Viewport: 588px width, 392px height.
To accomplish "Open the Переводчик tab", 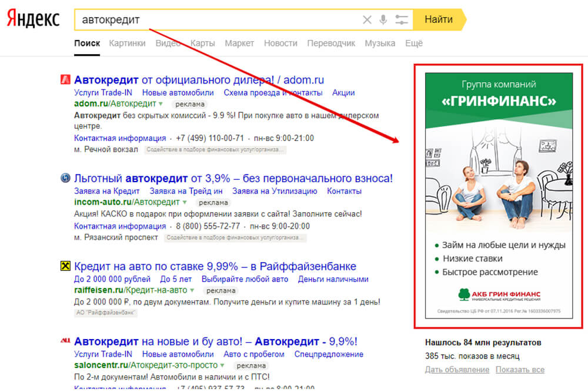I will click(331, 43).
